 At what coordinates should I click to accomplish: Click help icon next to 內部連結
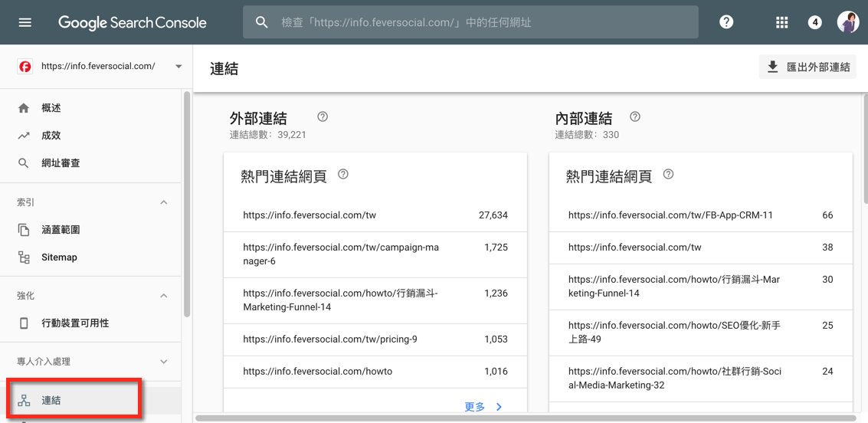635,117
